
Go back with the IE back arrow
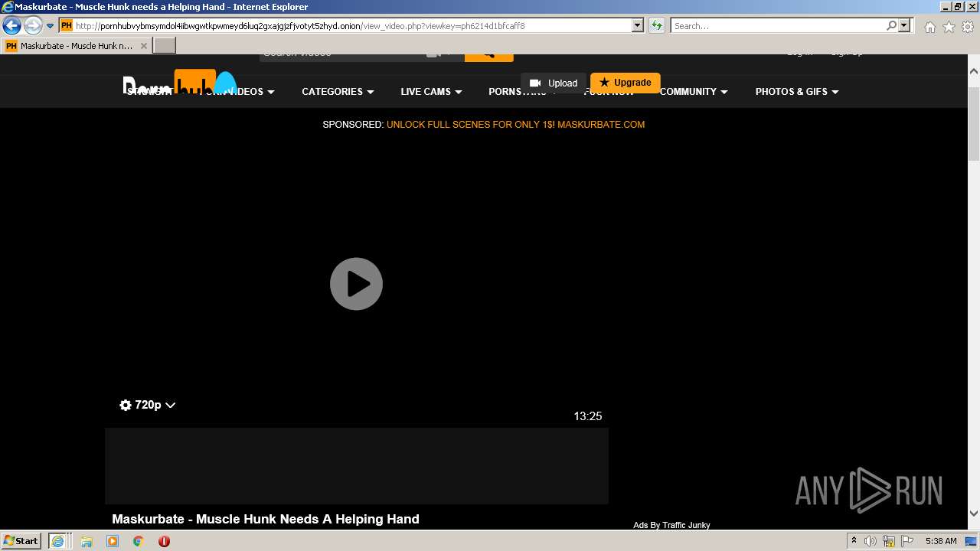(x=11, y=26)
